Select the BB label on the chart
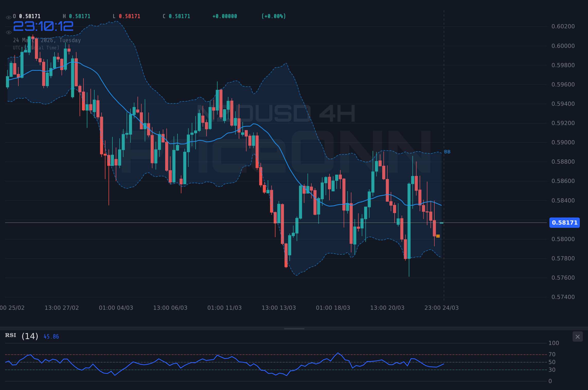The height and width of the screenshot is (390, 588). (x=447, y=152)
